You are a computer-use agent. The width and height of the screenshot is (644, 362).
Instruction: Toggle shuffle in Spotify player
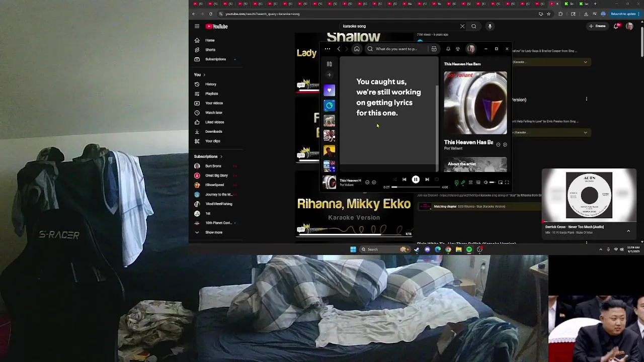394,179
